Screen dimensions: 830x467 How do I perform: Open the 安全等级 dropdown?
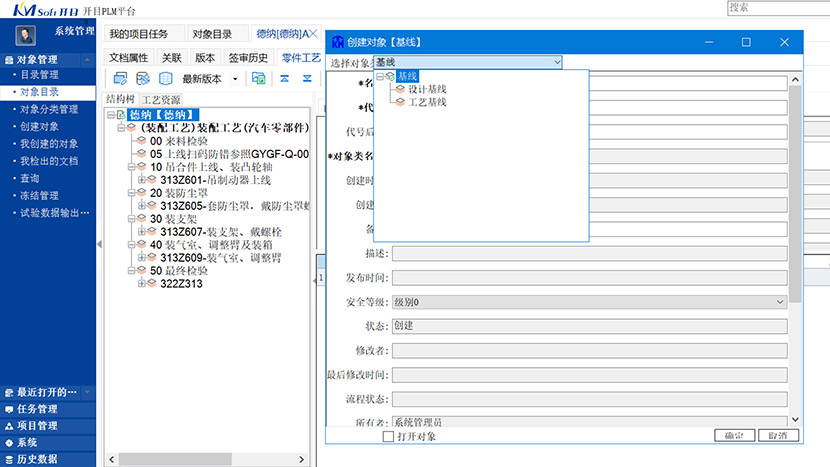point(780,302)
